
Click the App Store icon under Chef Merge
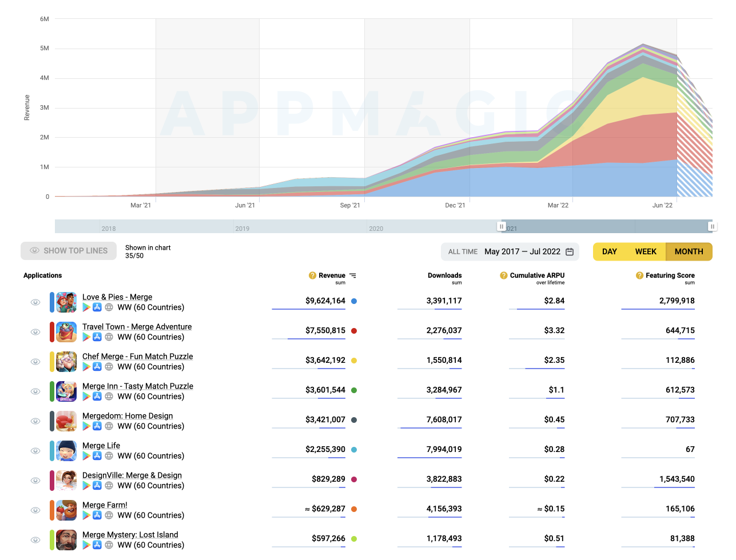[x=97, y=367]
